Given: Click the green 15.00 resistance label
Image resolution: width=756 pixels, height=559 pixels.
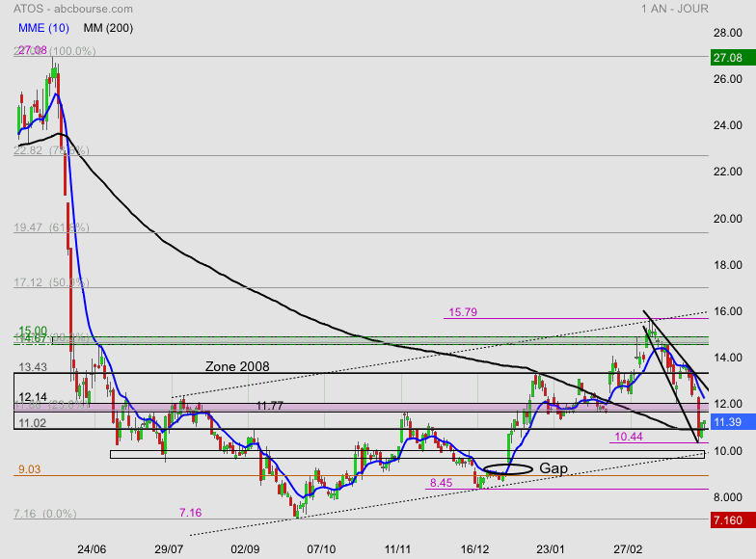Looking at the screenshot, I should click(x=33, y=331).
